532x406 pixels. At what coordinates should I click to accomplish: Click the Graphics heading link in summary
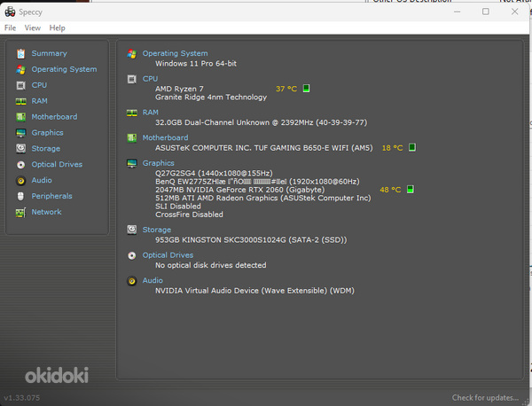click(x=158, y=163)
